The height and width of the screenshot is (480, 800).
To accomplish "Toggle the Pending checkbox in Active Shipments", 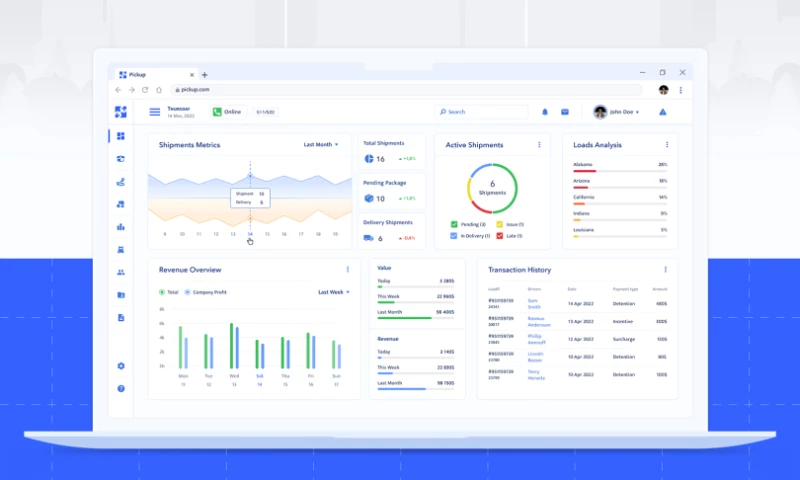I will [x=454, y=224].
